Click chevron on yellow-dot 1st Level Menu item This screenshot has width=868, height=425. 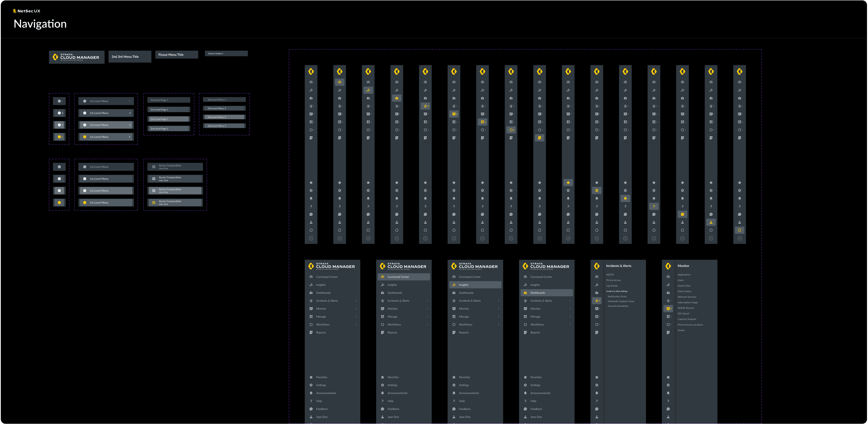pyautogui.click(x=129, y=137)
